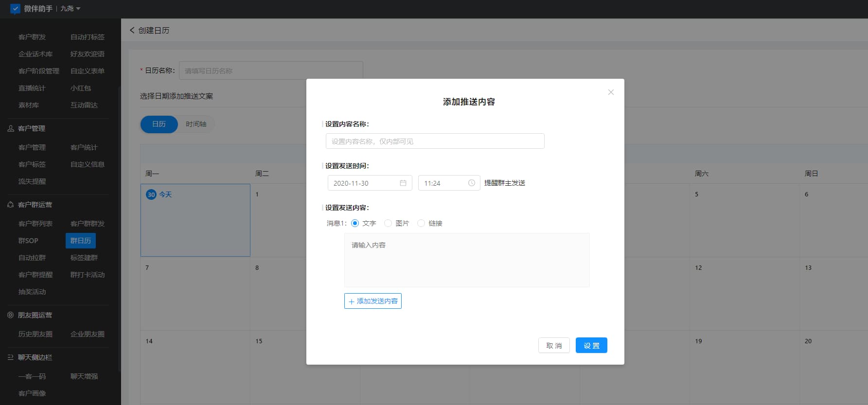
Task: Open 客户统计 in the sidebar
Action: (84, 147)
